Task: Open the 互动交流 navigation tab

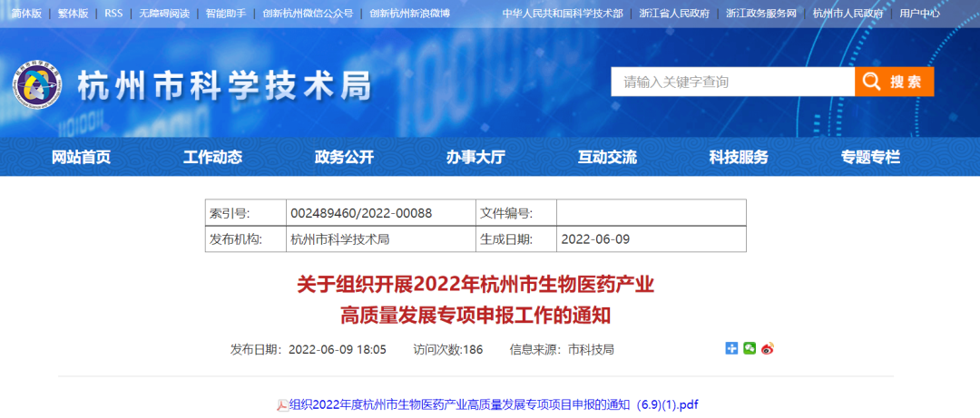Action: [607, 157]
